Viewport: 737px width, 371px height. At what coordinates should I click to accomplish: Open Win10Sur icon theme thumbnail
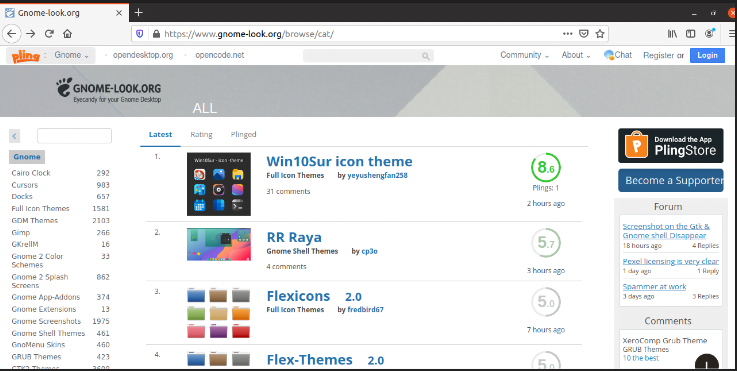point(219,184)
